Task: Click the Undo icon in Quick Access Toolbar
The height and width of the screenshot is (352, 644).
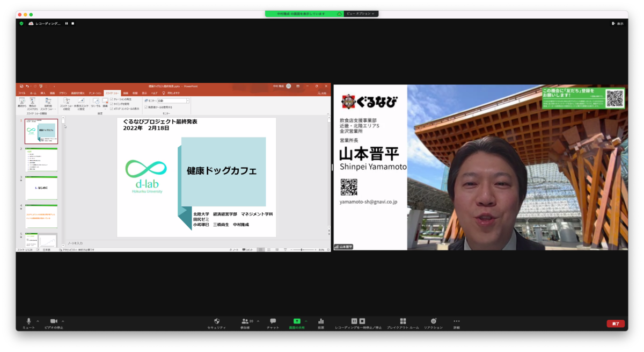Action: (x=27, y=86)
